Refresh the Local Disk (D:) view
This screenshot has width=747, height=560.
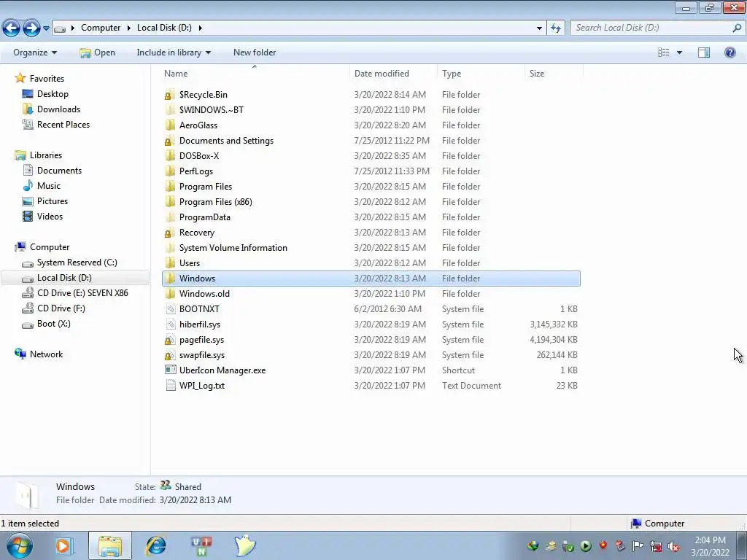tap(556, 28)
